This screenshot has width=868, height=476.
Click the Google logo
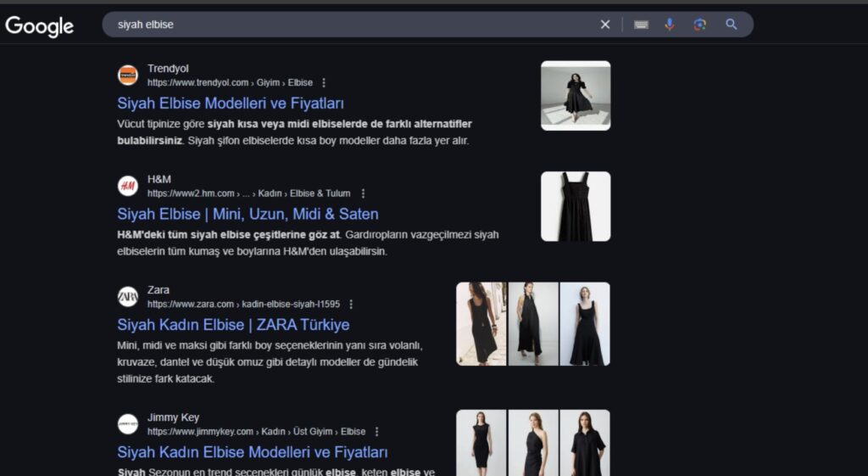[x=39, y=25]
